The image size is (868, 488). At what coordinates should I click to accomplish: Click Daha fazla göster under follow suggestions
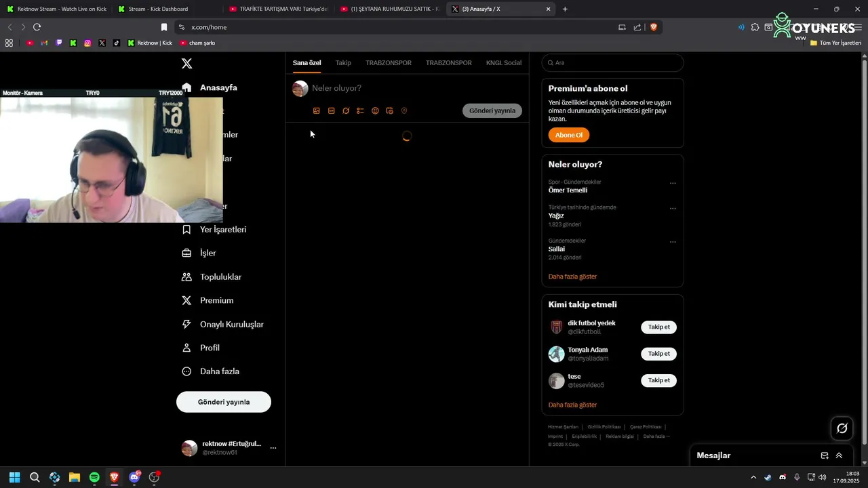573,405
